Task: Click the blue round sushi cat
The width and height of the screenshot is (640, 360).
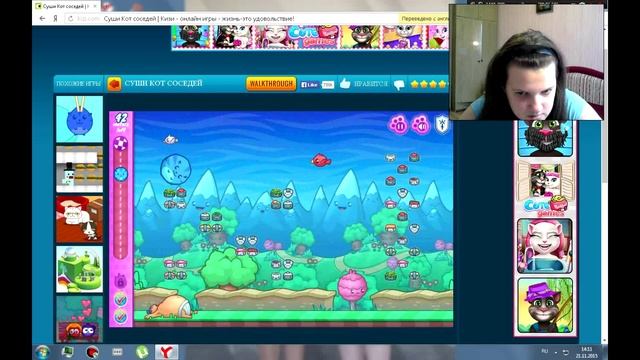Action: 176,169
